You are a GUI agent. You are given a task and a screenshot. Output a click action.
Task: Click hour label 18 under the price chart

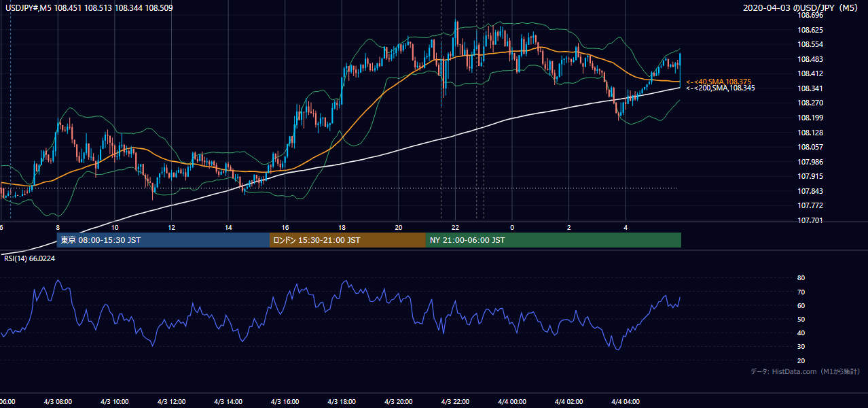pyautogui.click(x=342, y=227)
